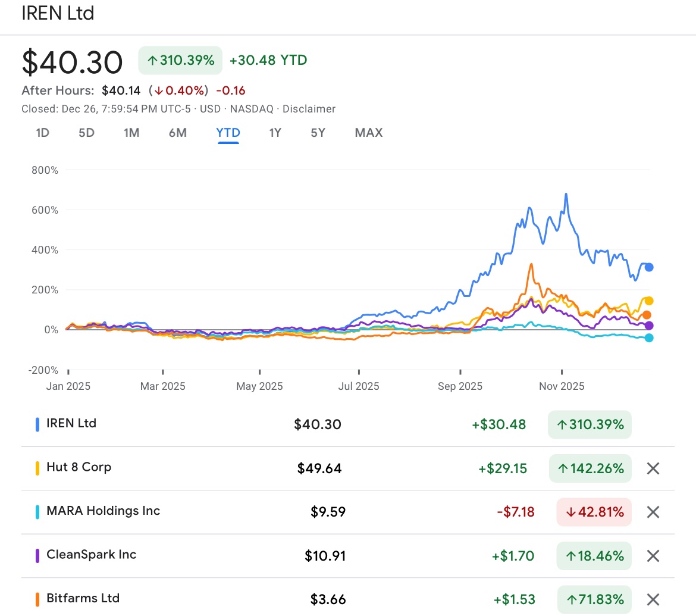Switch to the 5D chart view

86,133
